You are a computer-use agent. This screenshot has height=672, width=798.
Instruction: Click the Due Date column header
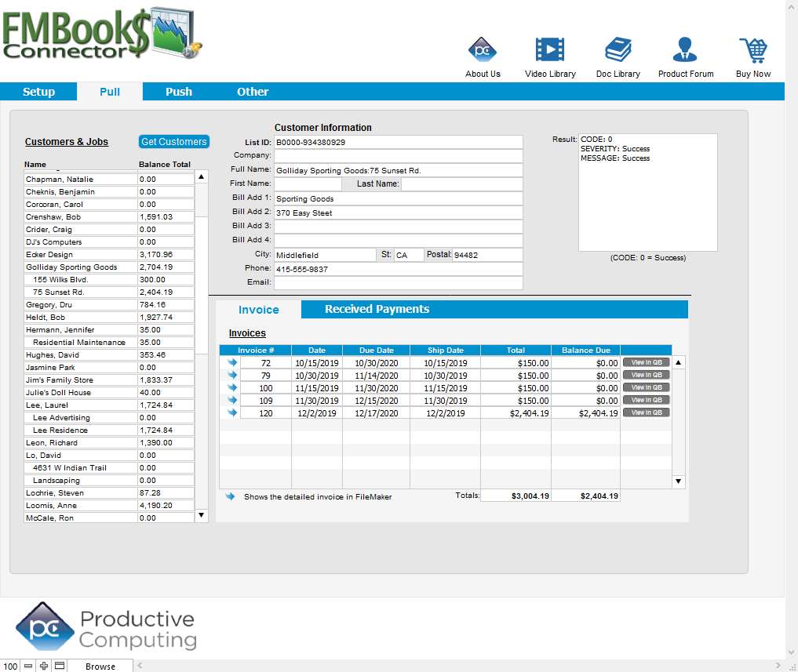pyautogui.click(x=377, y=350)
